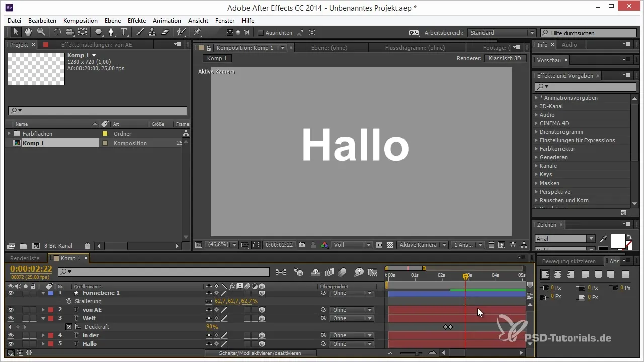Collapse the 'Welt' layer properties
Screen dimensions: 644x362
[x=43, y=318]
